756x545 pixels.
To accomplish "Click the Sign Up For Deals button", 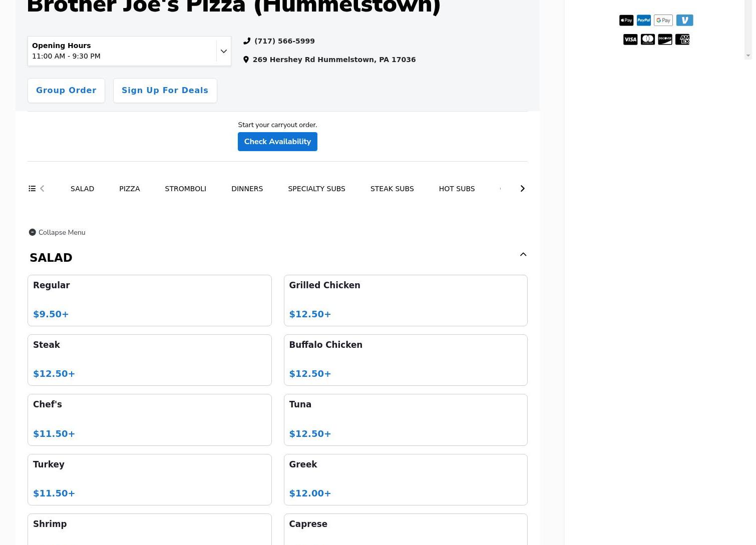I will (x=165, y=91).
